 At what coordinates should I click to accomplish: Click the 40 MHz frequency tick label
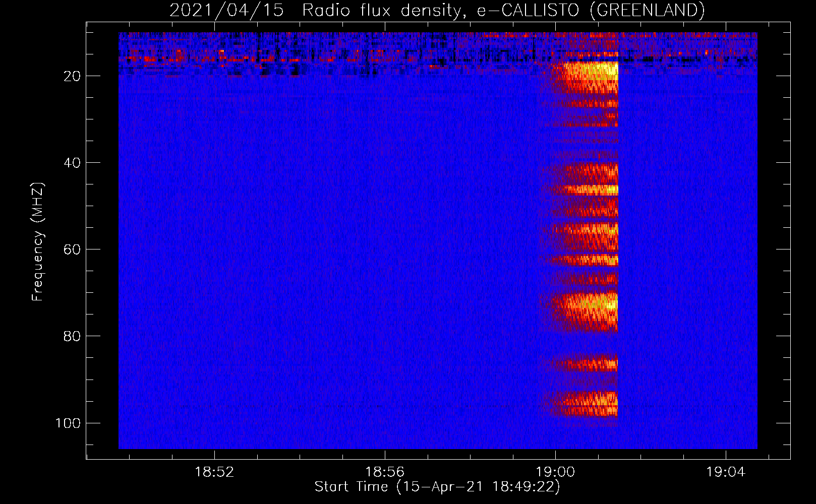point(72,163)
